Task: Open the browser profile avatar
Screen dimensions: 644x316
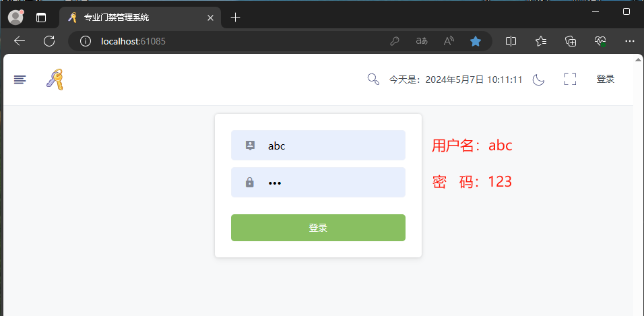Action: click(x=16, y=18)
